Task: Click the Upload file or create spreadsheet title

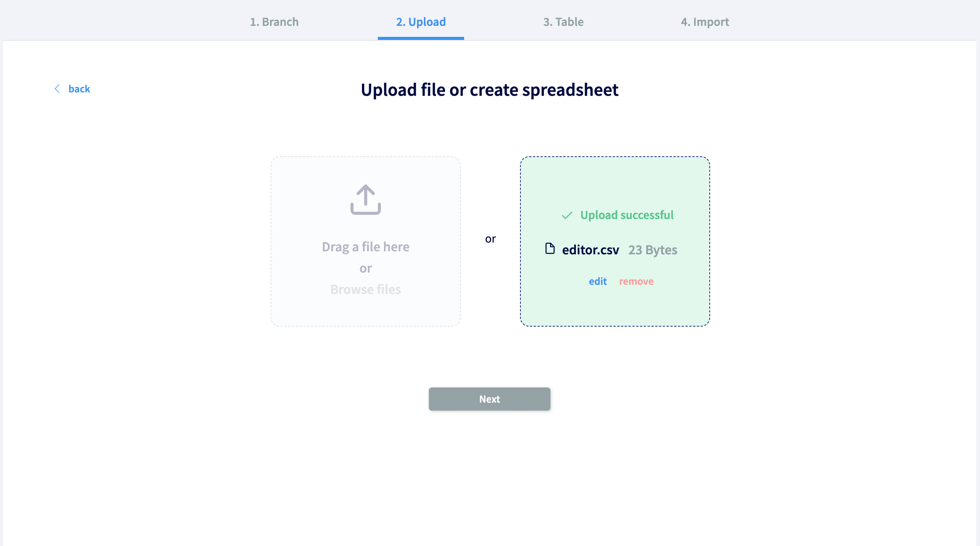Action: (490, 90)
